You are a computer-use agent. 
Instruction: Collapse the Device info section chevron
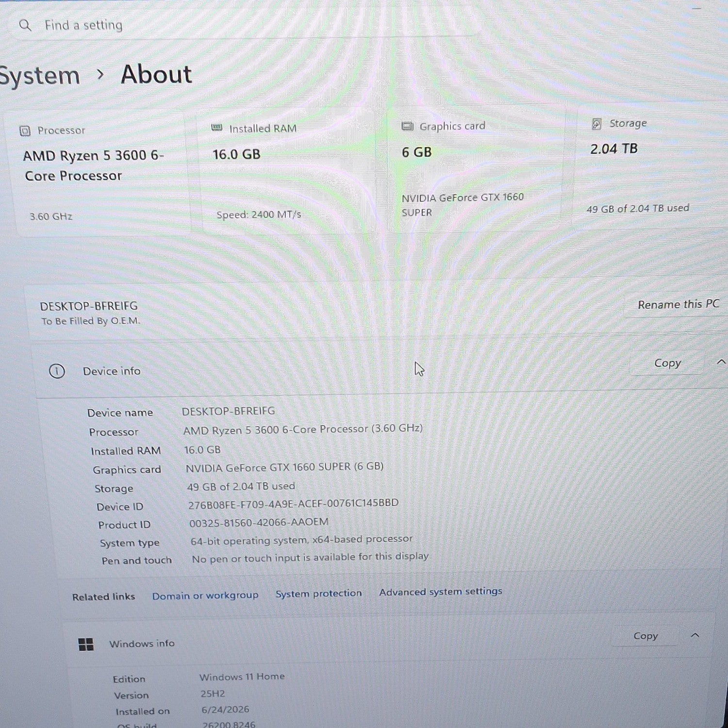(x=721, y=362)
